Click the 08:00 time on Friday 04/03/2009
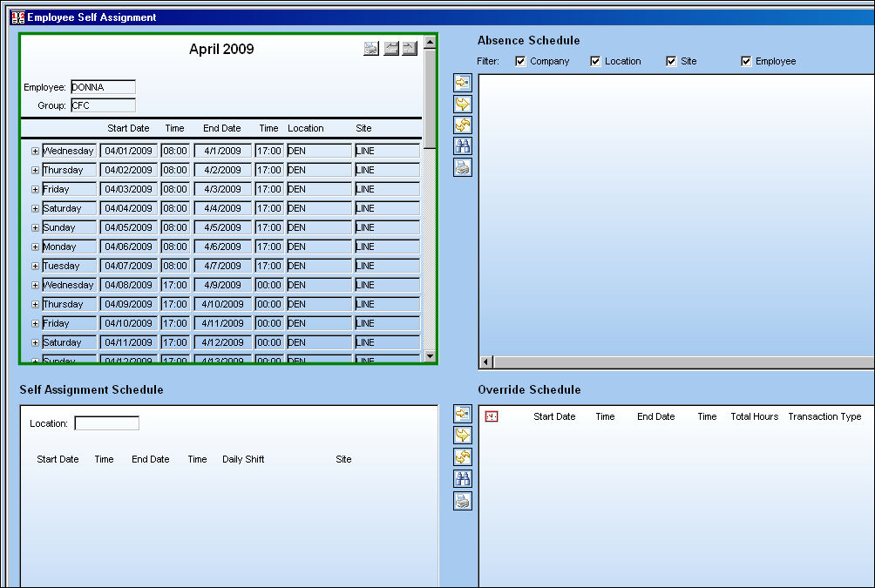 point(175,189)
